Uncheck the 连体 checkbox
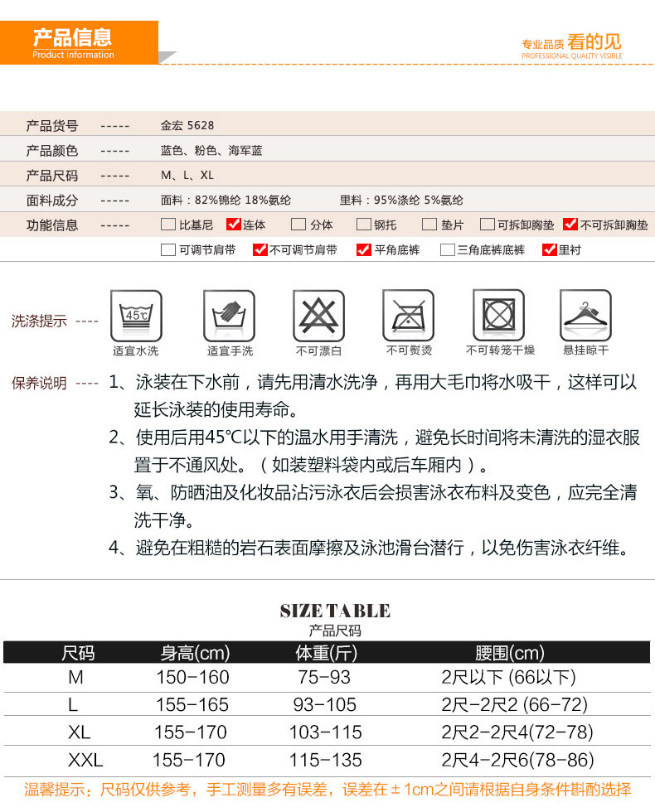The width and height of the screenshot is (655, 812). (x=234, y=225)
